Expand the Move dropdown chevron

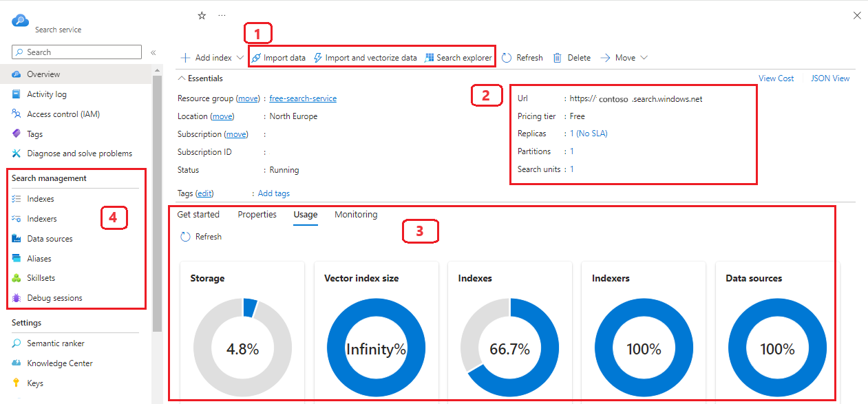[644, 58]
